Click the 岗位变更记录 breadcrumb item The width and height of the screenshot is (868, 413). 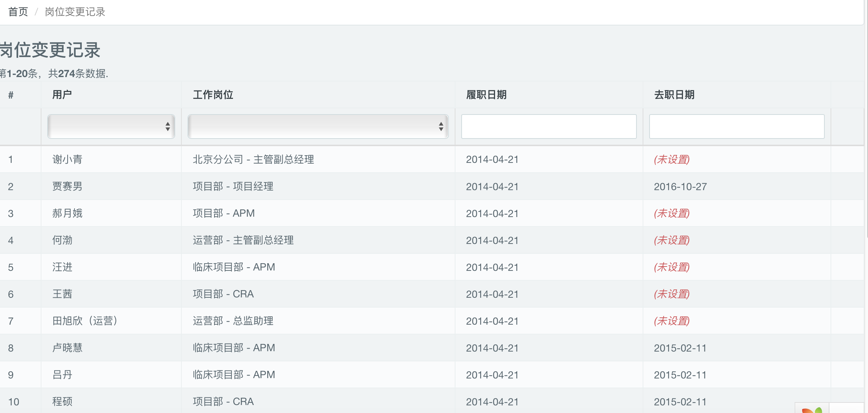[75, 12]
